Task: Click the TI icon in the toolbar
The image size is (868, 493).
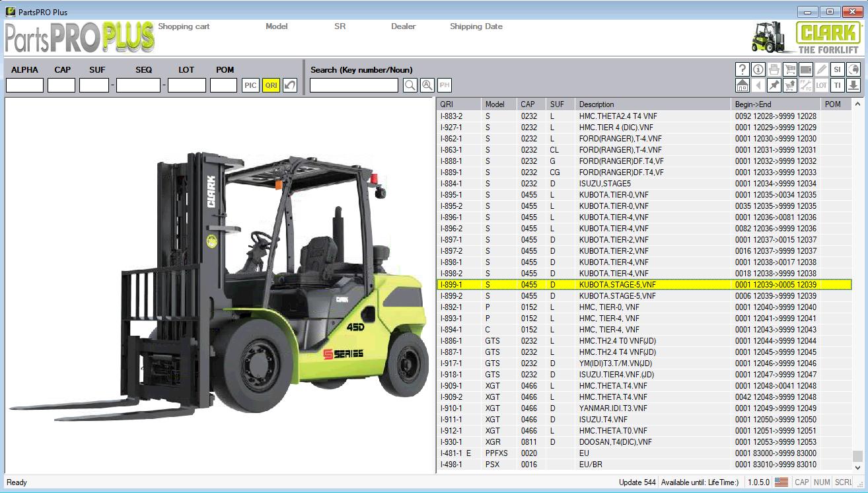Action: tap(837, 85)
